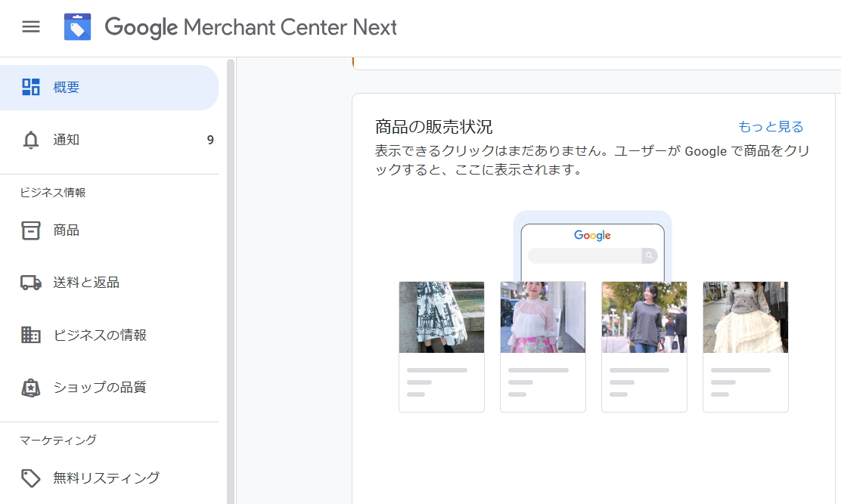The height and width of the screenshot is (504, 841).
Task: Click the 無料リスティング tag icon
Action: (x=31, y=478)
